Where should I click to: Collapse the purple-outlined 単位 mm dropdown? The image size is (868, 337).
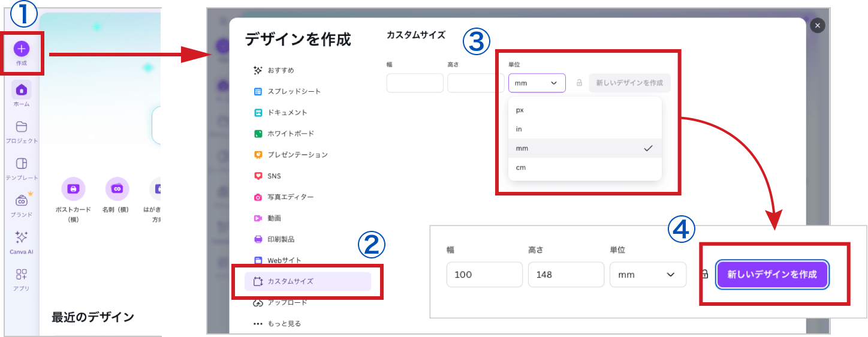click(537, 83)
